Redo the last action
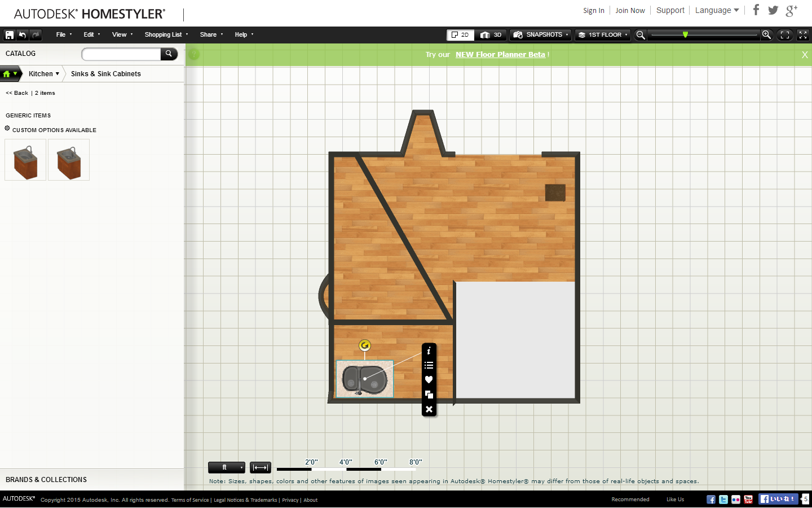 (36, 35)
